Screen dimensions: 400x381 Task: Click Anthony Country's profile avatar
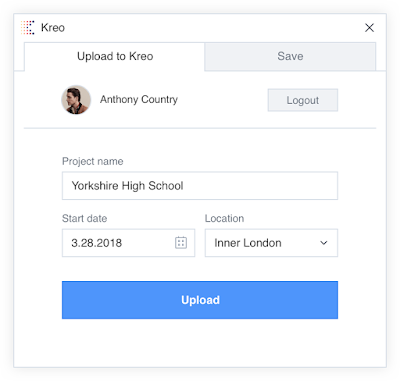(x=76, y=100)
